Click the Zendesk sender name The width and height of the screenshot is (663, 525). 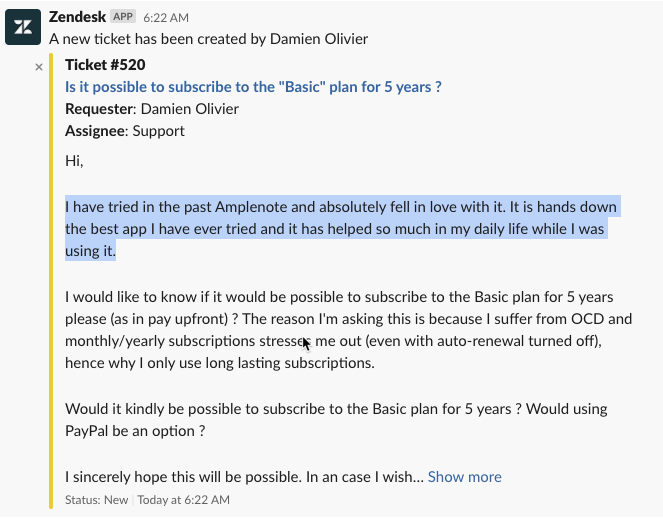(x=77, y=17)
